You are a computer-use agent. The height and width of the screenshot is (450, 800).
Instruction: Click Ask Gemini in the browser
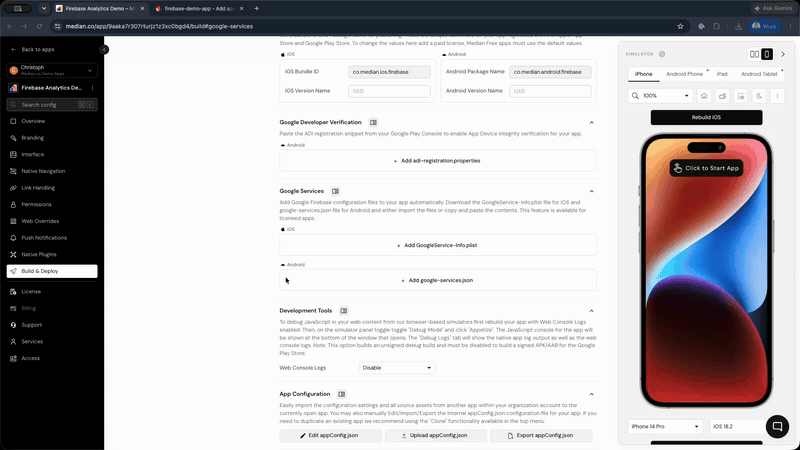click(774, 9)
